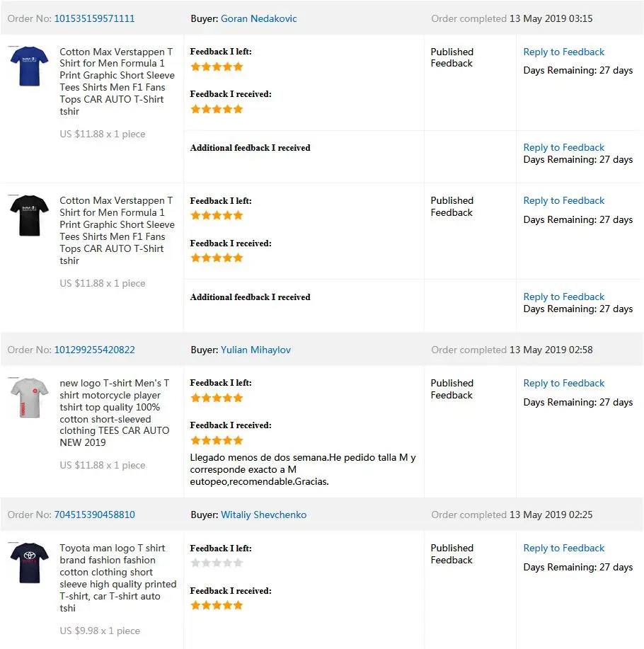Reply to feedback on the blue shirt

click(563, 52)
